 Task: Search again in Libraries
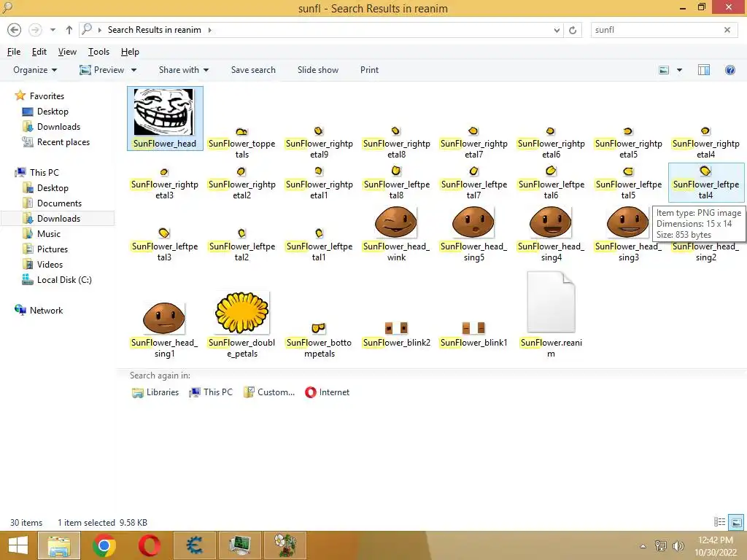pos(155,392)
